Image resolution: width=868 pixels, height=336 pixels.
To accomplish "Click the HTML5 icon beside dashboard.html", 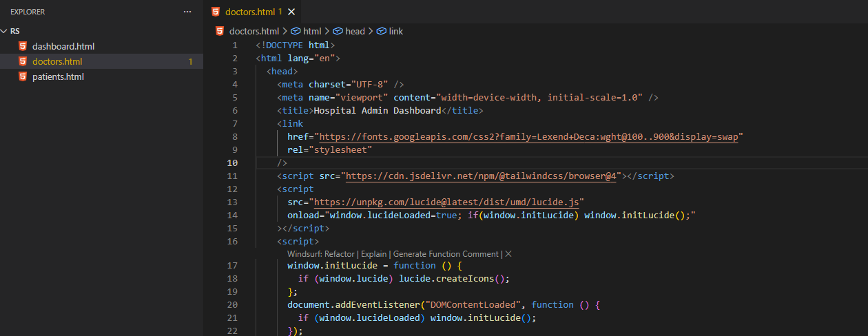I will click(x=23, y=46).
